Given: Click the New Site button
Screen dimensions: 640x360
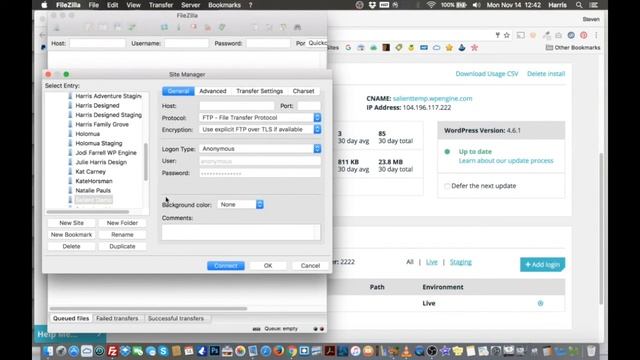Looking at the screenshot, I should click(71, 223).
